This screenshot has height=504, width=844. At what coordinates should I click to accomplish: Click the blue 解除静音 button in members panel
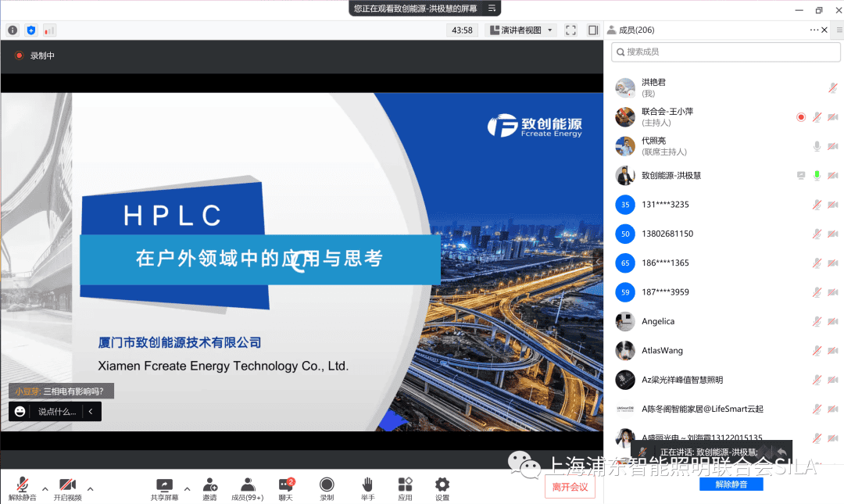(x=731, y=484)
